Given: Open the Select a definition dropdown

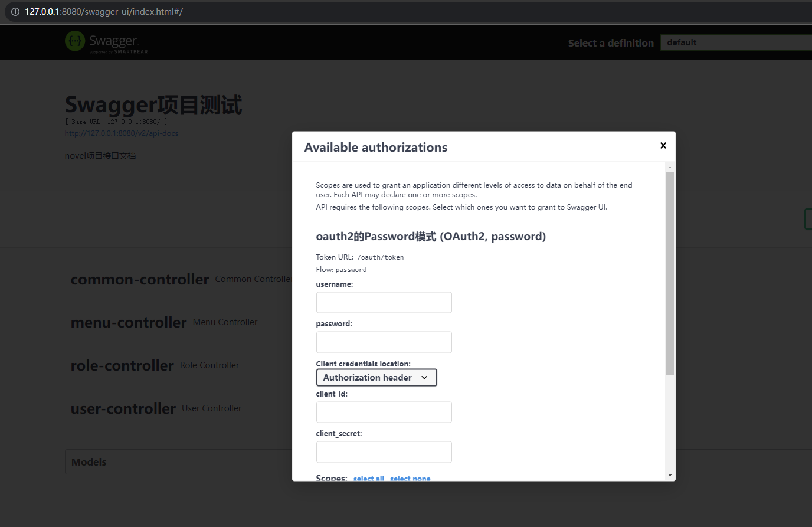Looking at the screenshot, I should pyautogui.click(x=735, y=42).
